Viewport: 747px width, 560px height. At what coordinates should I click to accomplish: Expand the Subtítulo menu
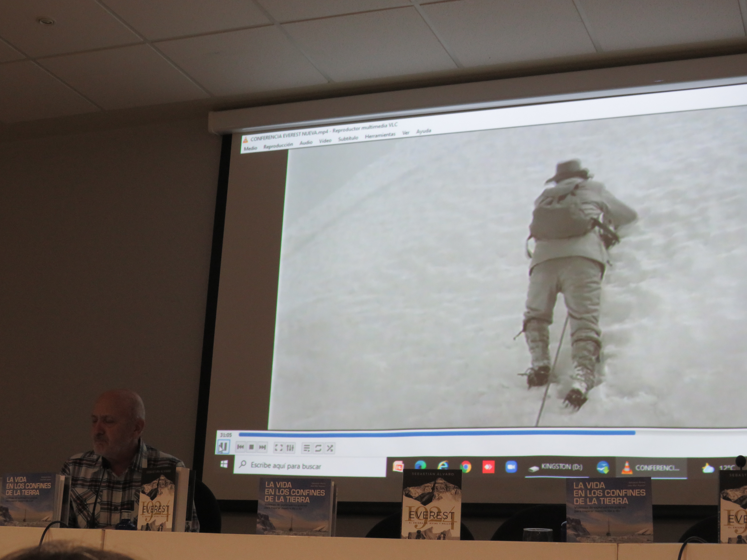(348, 138)
